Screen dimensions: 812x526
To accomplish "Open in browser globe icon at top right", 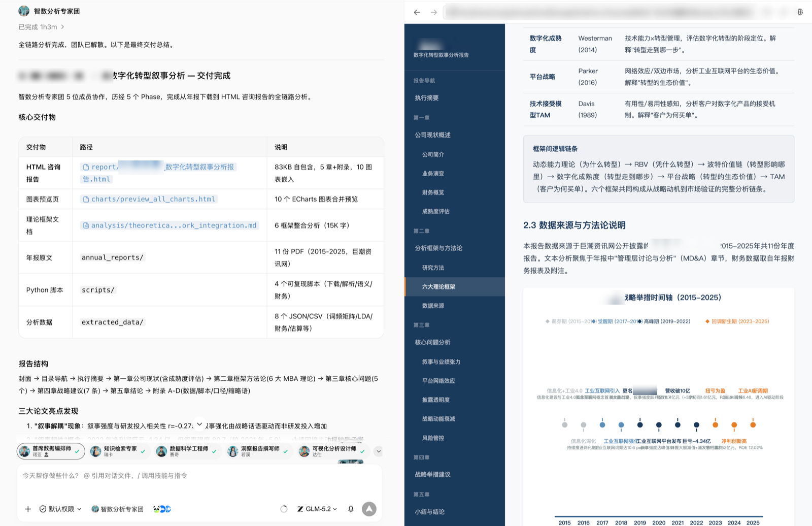I will pyautogui.click(x=800, y=12).
